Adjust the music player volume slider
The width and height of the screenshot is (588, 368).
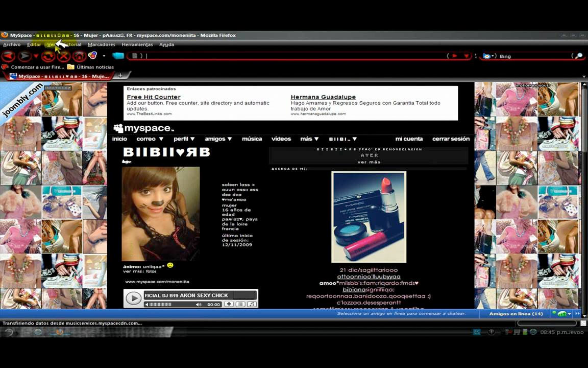(160, 305)
